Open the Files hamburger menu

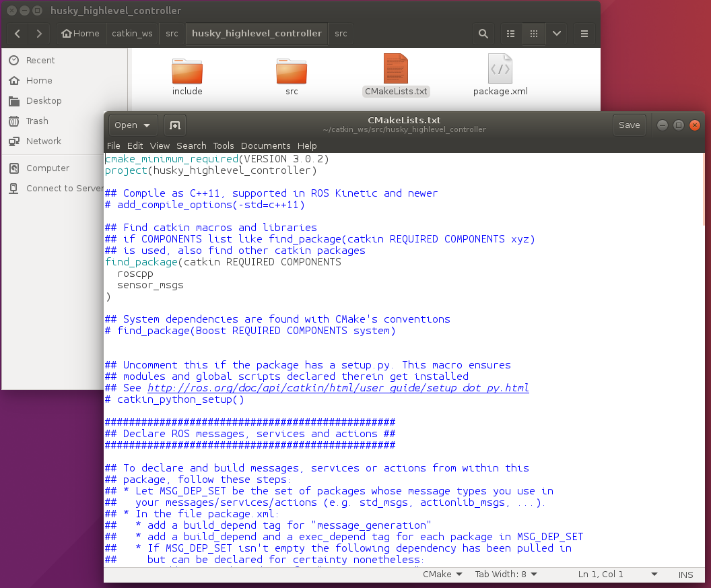click(584, 34)
